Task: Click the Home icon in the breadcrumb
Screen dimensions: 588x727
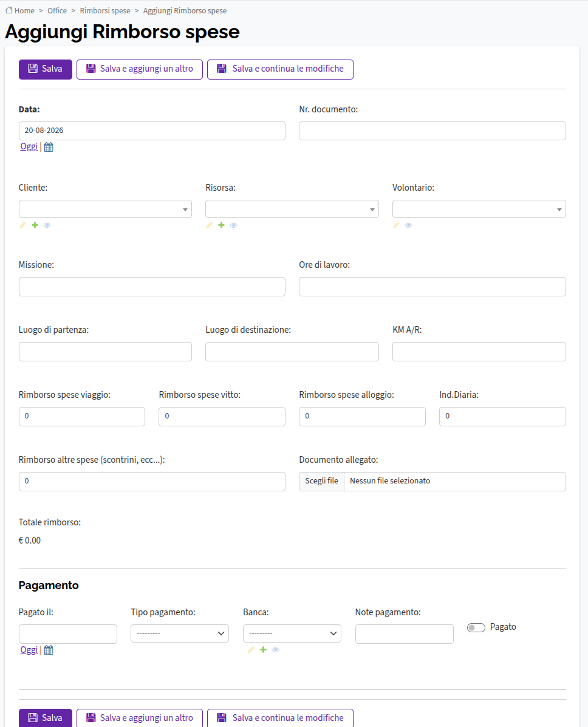Action: tap(9, 10)
